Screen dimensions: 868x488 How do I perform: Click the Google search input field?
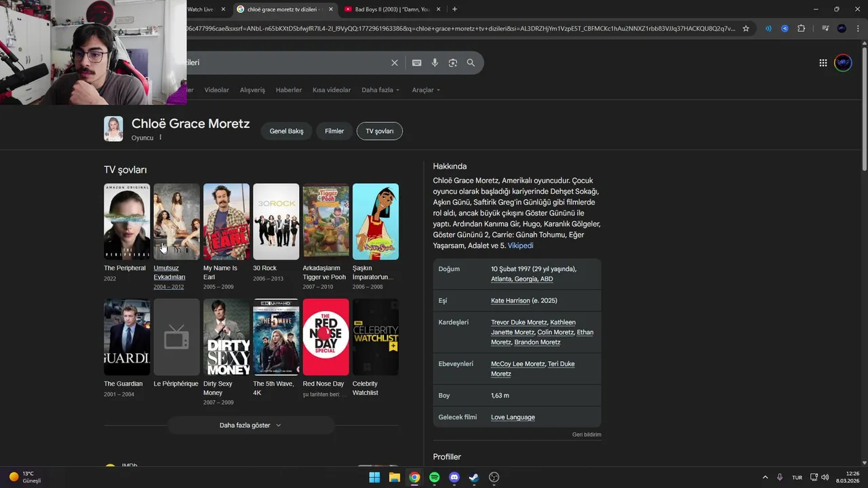pyautogui.click(x=285, y=62)
